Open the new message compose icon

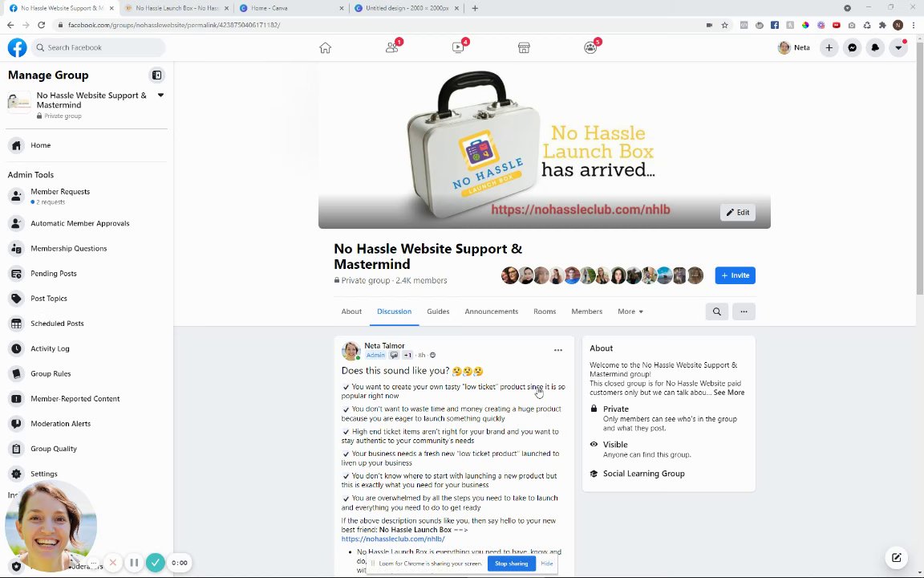tap(896, 557)
